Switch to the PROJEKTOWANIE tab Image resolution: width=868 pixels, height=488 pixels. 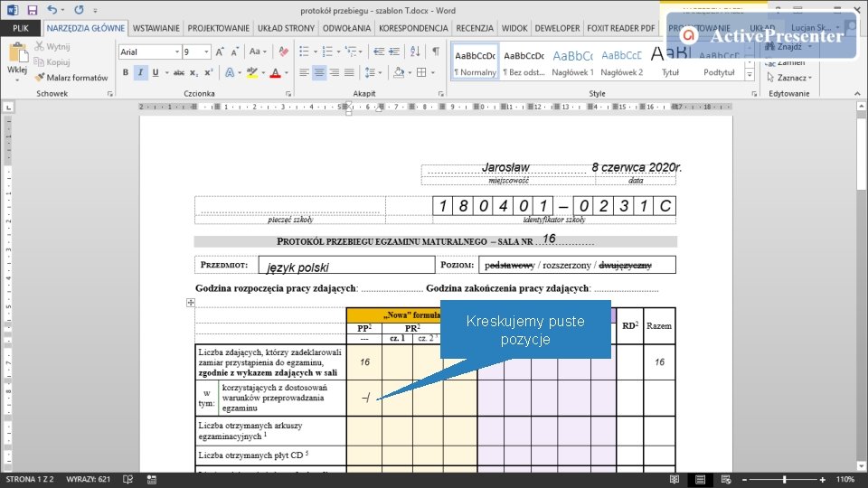click(218, 28)
